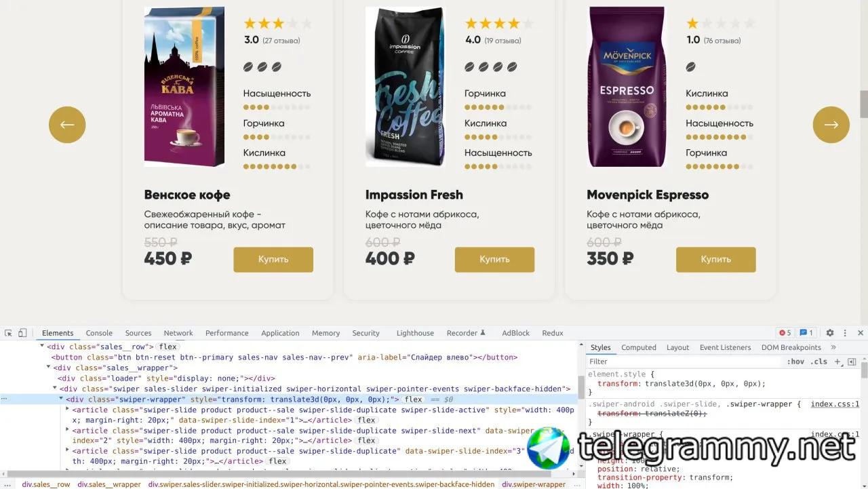Open DevTools settings gear

pos(829,333)
